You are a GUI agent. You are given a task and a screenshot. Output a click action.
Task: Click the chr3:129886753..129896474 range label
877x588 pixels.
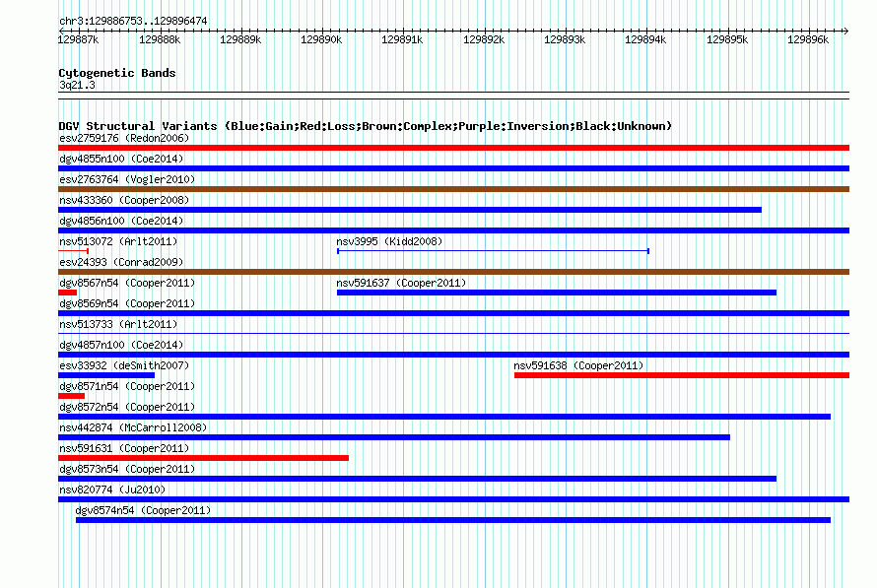(x=133, y=21)
